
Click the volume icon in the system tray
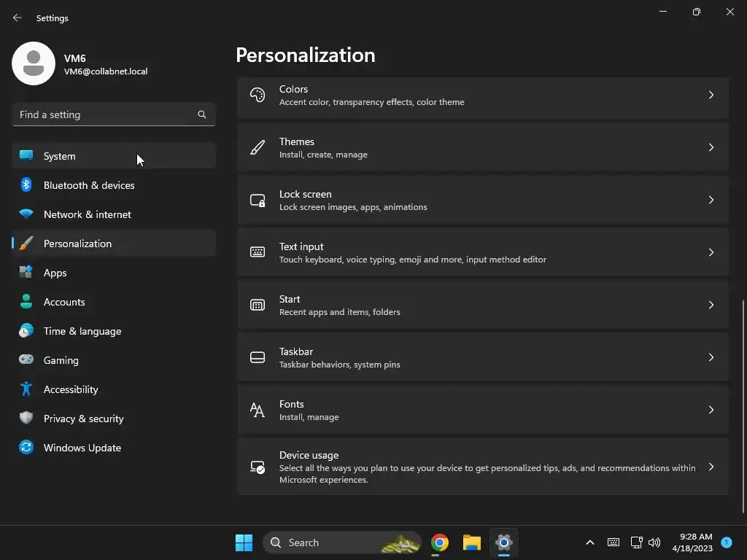click(654, 542)
